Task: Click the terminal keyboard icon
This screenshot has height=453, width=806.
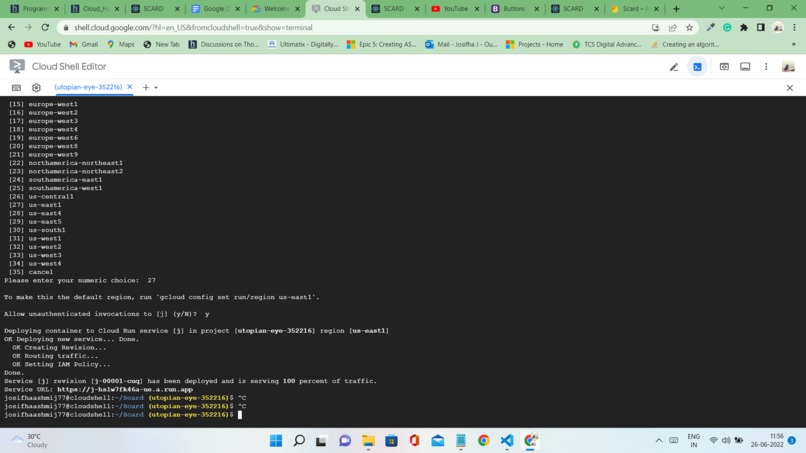Action: [16, 88]
